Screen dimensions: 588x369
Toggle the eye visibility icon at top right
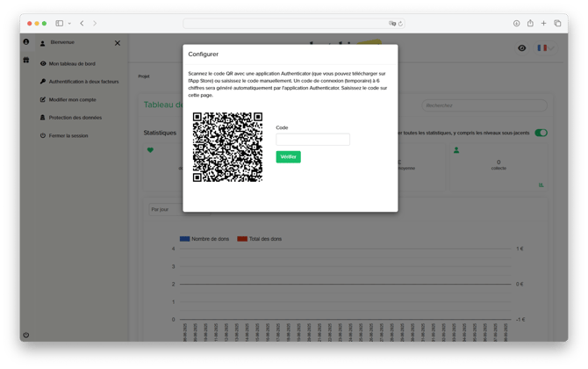pyautogui.click(x=521, y=48)
